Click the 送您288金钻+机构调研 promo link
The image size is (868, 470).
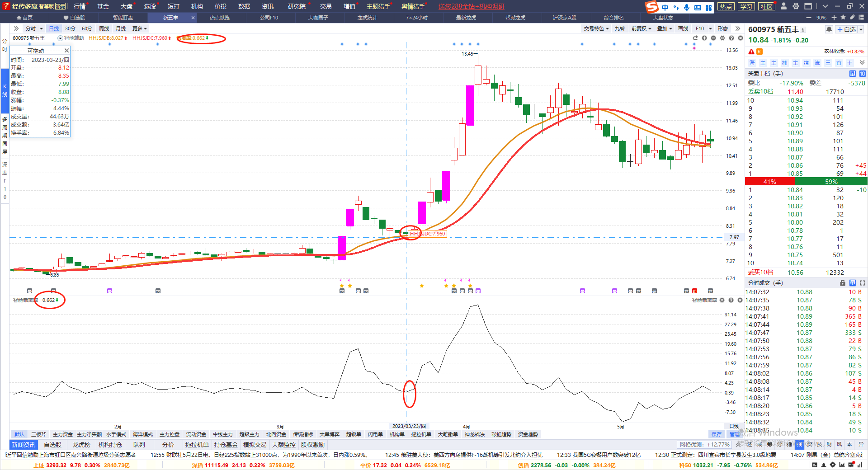point(471,6)
